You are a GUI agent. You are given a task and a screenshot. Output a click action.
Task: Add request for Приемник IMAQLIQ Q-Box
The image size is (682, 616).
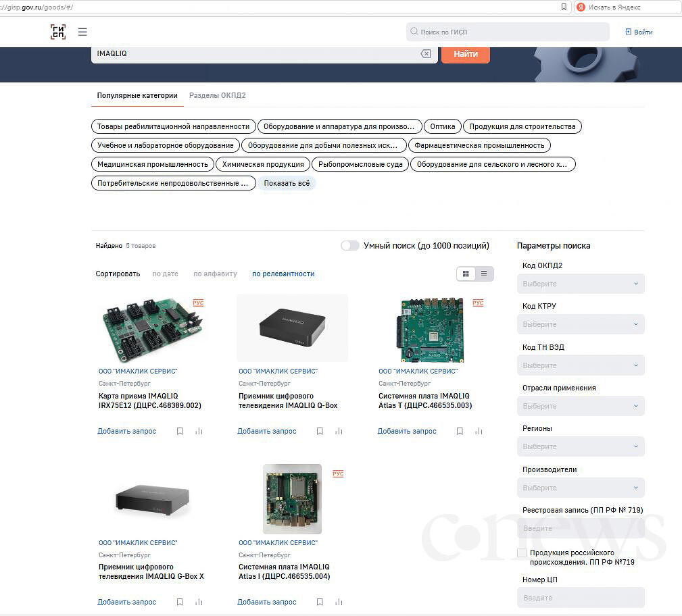click(266, 431)
